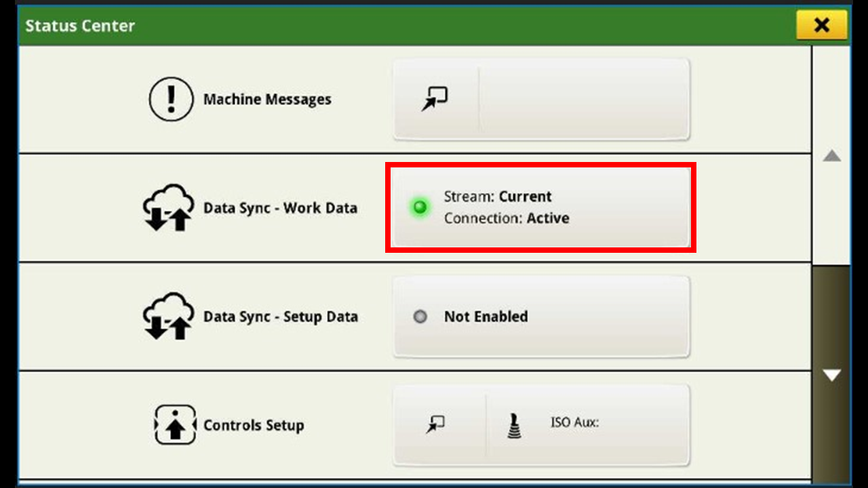Click the ISO Aux text field
This screenshot has width=868, height=488.
click(574, 422)
